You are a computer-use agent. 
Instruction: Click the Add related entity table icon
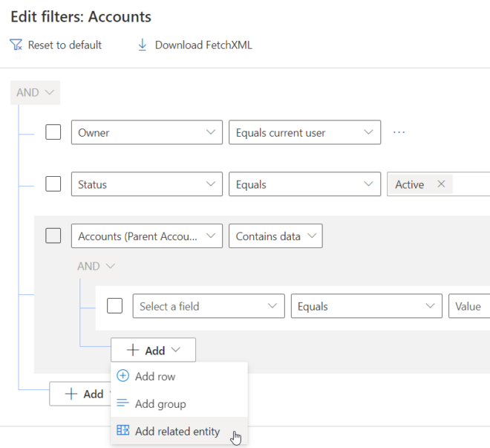[x=123, y=431]
